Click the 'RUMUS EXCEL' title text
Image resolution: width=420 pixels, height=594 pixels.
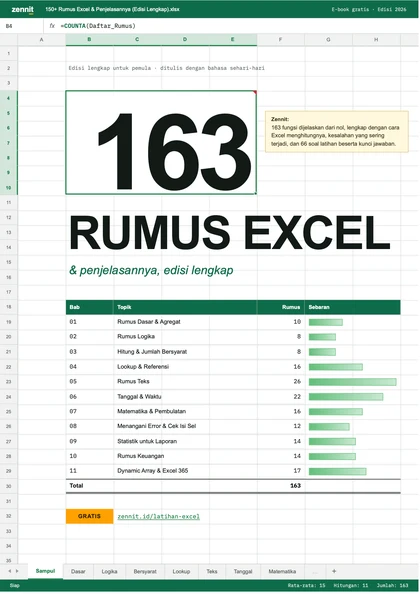tap(230, 233)
